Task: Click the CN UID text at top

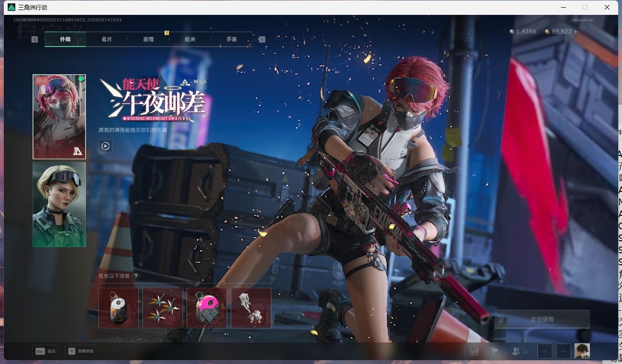Action: [68, 20]
